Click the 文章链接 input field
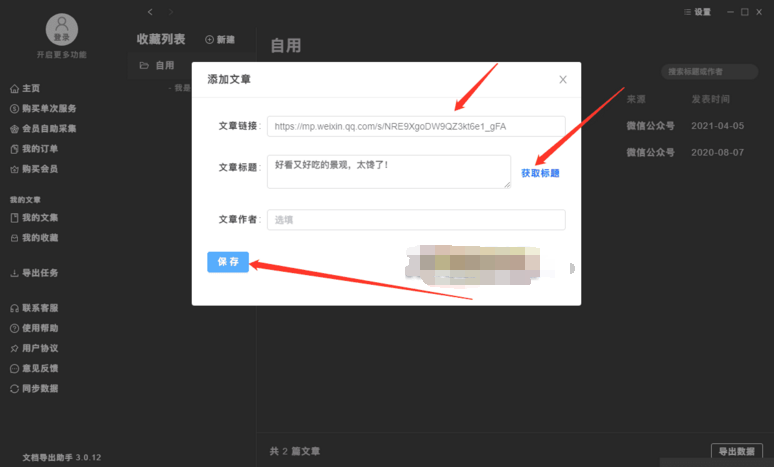The image size is (774, 467). (416, 126)
